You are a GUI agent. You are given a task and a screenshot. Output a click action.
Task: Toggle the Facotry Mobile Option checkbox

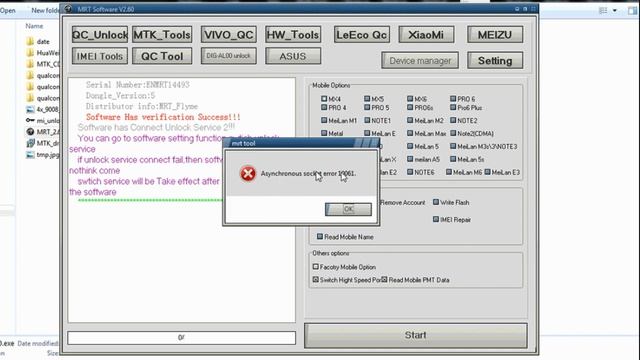coord(316,267)
